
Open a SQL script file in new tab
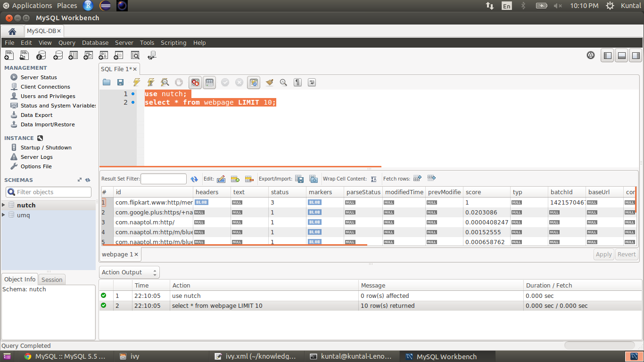[x=25, y=56]
